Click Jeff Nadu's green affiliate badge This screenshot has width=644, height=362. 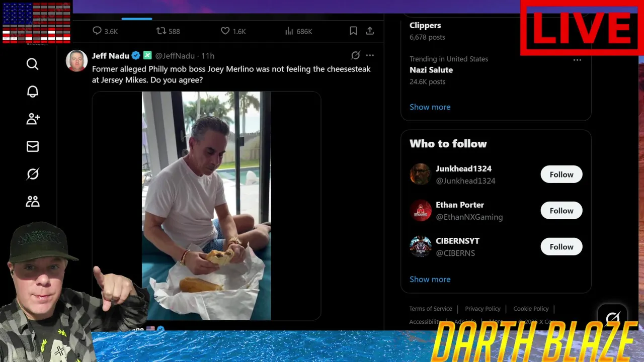[x=147, y=56]
